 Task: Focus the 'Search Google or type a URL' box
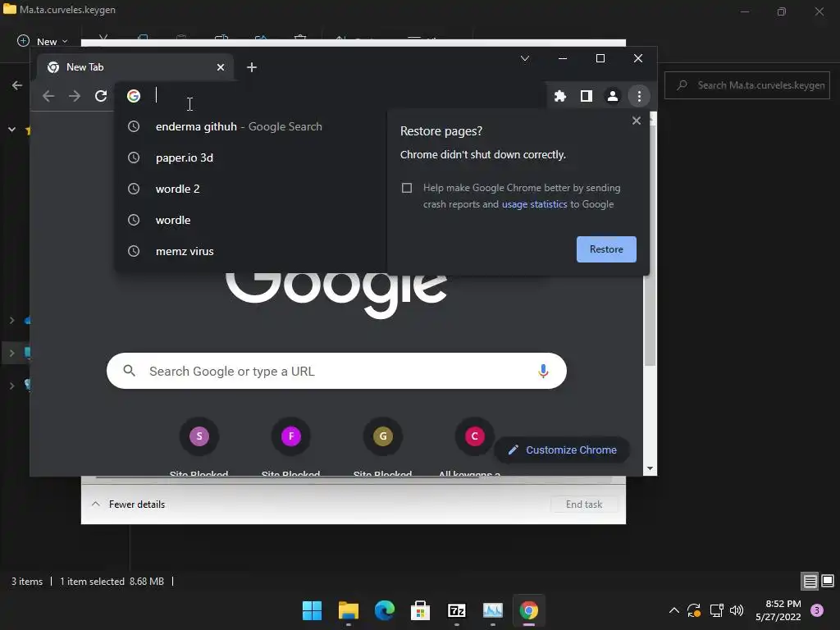336,371
